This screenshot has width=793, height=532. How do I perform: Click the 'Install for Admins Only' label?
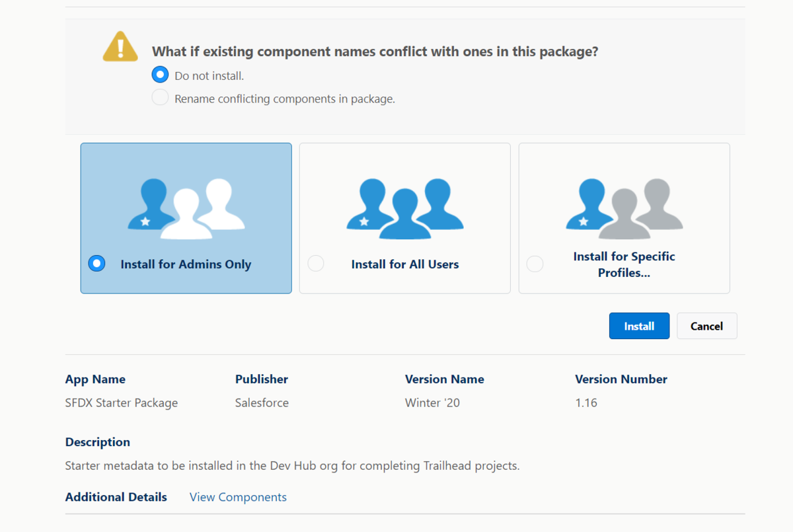(x=186, y=264)
